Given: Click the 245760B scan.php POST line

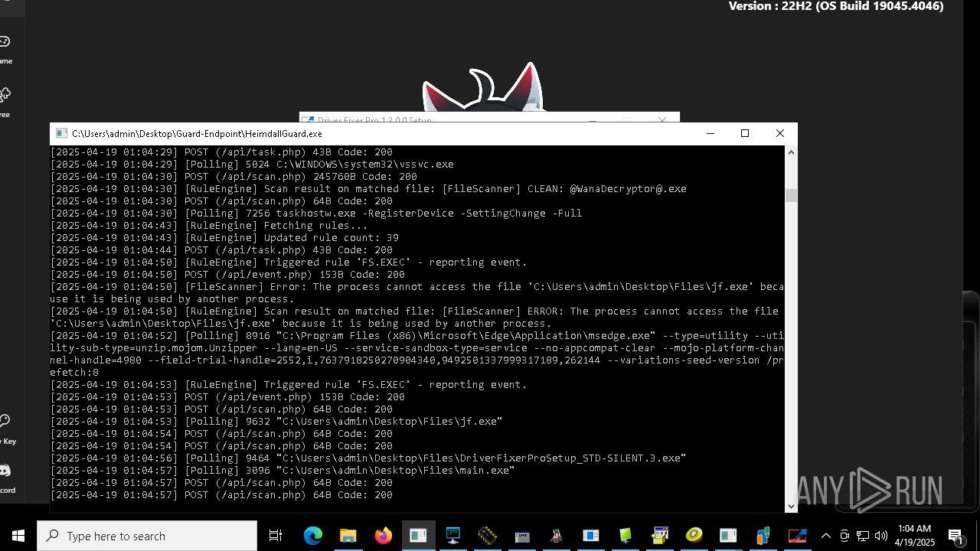Looking at the screenshot, I should 234,177.
